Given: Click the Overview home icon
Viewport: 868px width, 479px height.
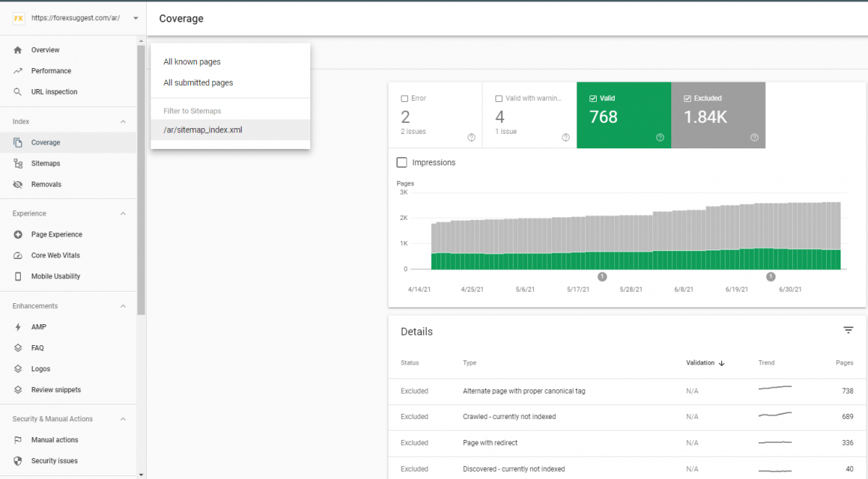Looking at the screenshot, I should (18, 50).
